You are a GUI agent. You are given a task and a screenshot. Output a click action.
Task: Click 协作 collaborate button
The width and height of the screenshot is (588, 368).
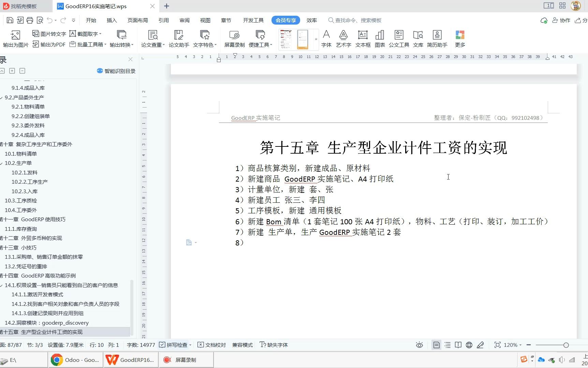coord(561,20)
